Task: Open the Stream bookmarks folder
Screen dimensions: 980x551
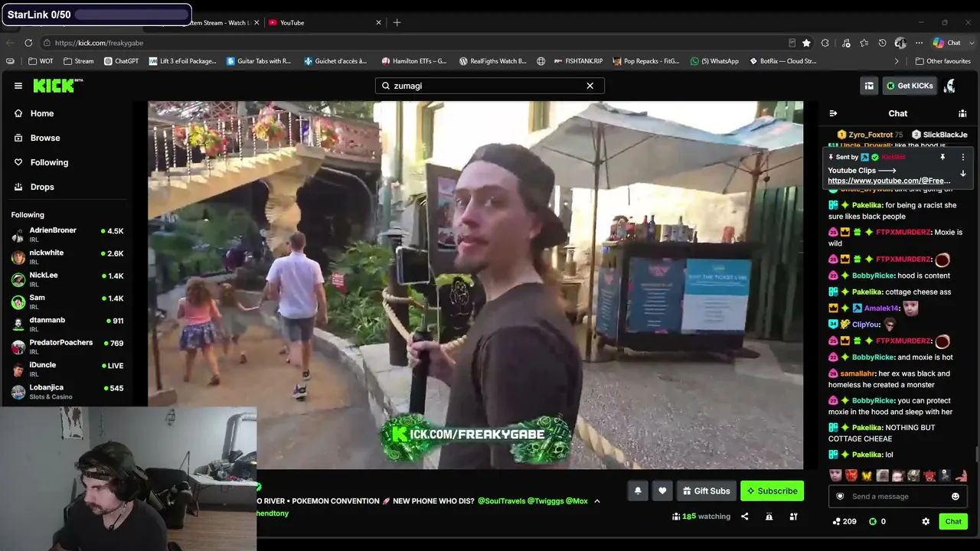Action: tap(79, 61)
